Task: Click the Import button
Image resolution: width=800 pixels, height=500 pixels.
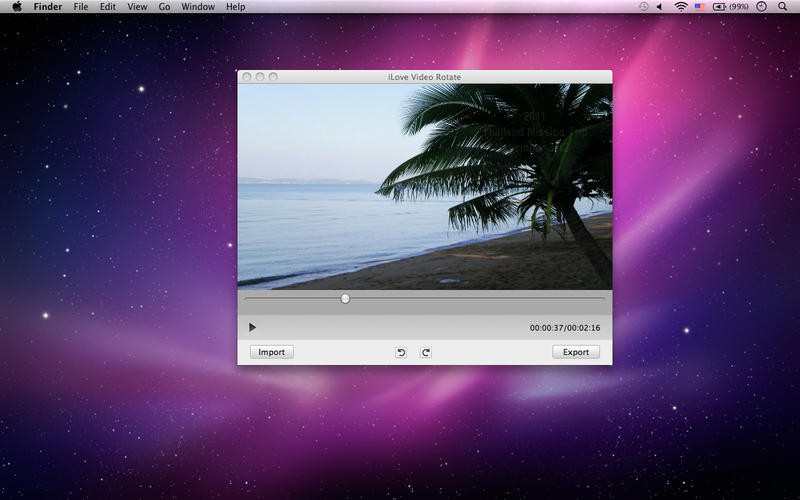Action: 271,352
